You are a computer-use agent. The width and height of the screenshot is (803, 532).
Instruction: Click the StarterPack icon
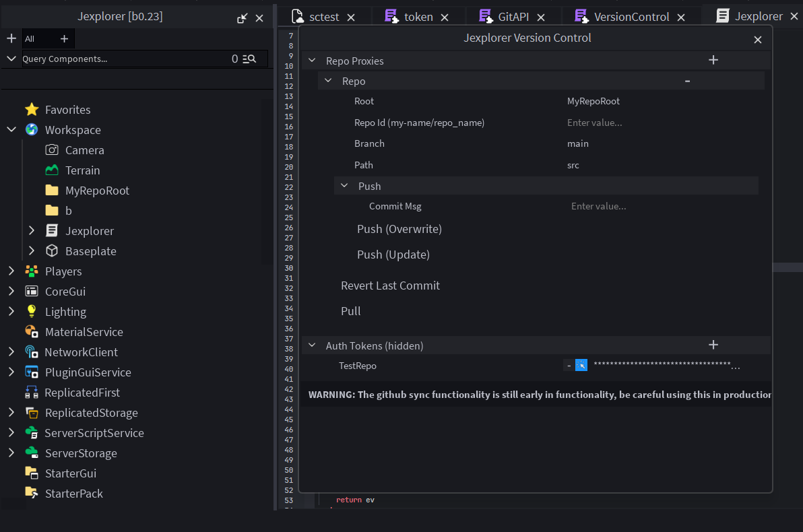[x=32, y=493]
